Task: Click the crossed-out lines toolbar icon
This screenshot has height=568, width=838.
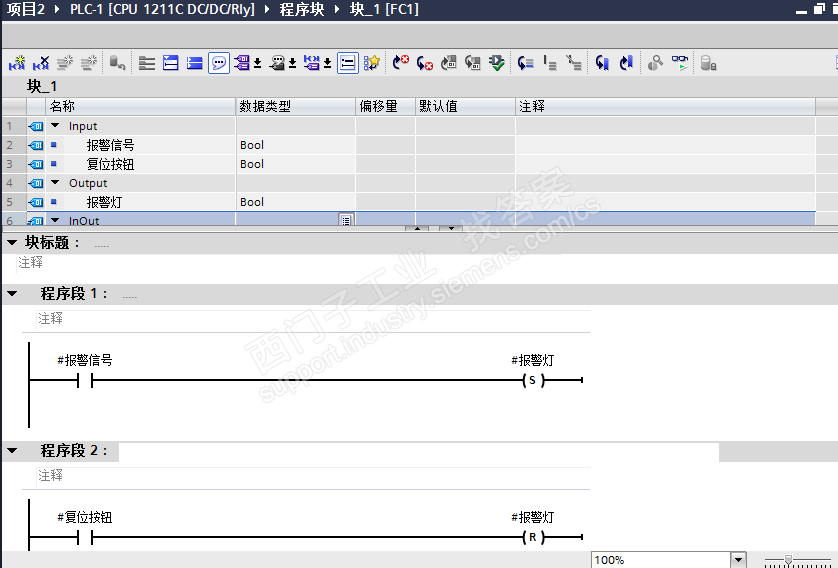Action: coord(574,63)
